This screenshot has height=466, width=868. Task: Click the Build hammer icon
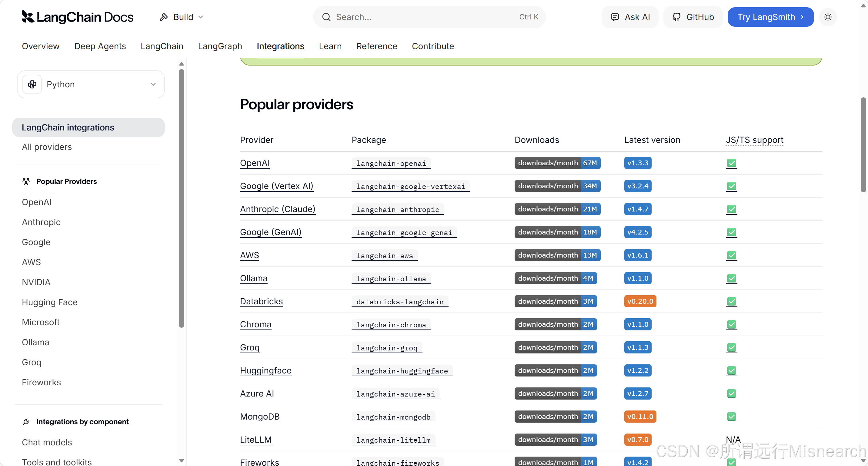coord(164,17)
